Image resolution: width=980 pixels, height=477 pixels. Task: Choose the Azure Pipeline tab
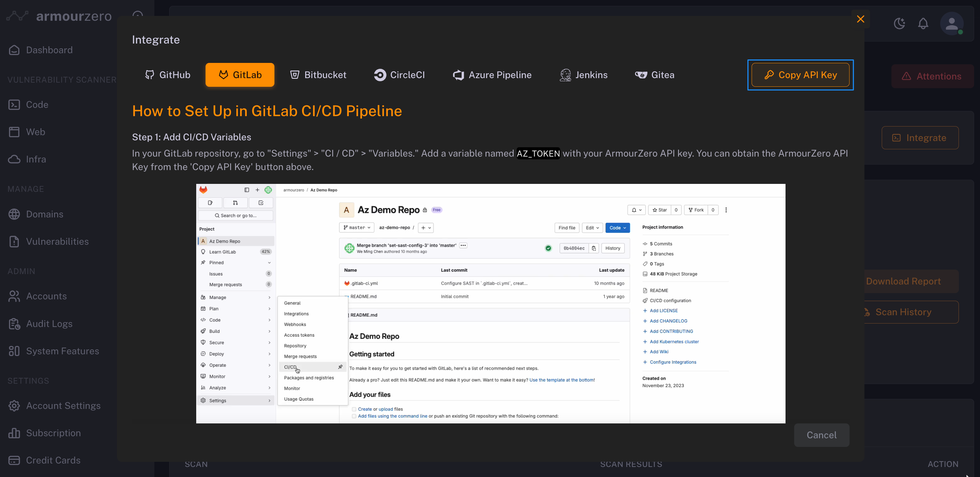tap(492, 75)
